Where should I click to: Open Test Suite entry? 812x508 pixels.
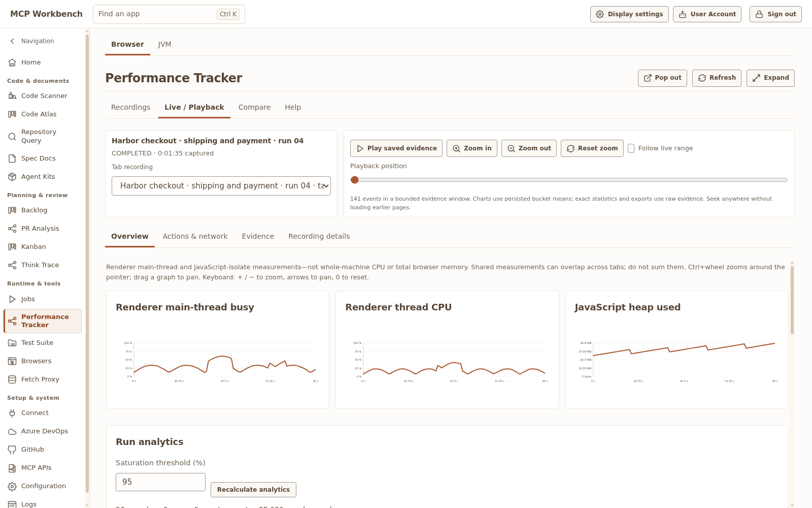[43, 342]
